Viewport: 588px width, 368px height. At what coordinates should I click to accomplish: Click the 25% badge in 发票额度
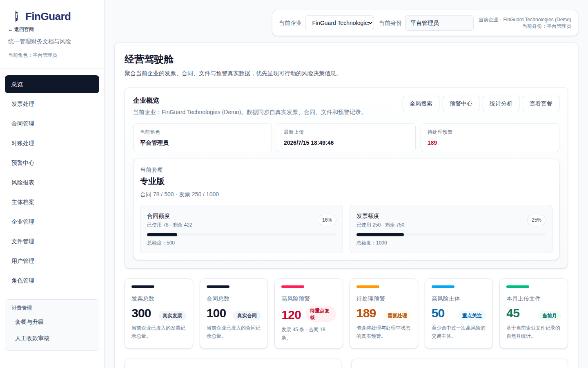(537, 220)
